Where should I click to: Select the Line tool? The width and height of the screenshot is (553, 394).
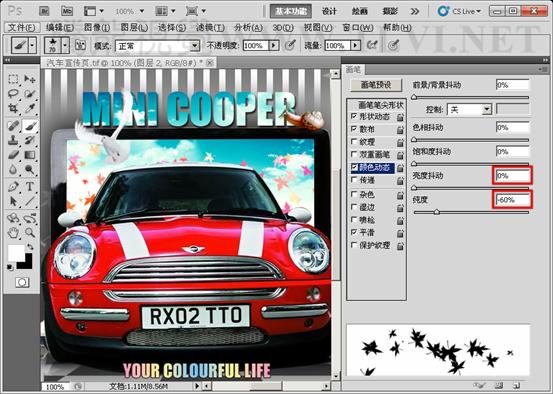(x=30, y=201)
